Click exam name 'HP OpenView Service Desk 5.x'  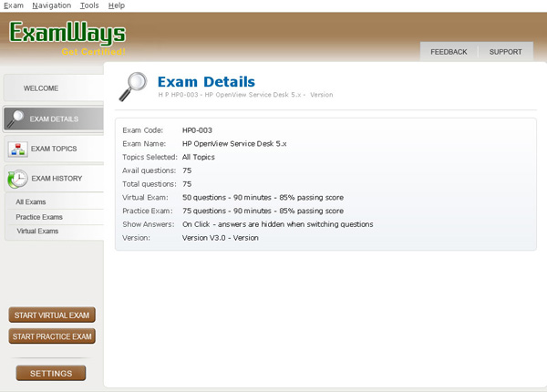click(234, 144)
